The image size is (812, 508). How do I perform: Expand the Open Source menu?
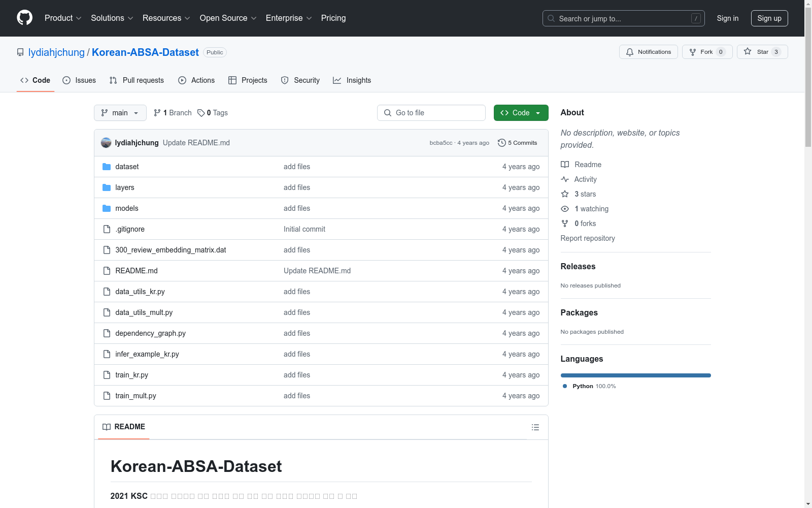click(228, 18)
